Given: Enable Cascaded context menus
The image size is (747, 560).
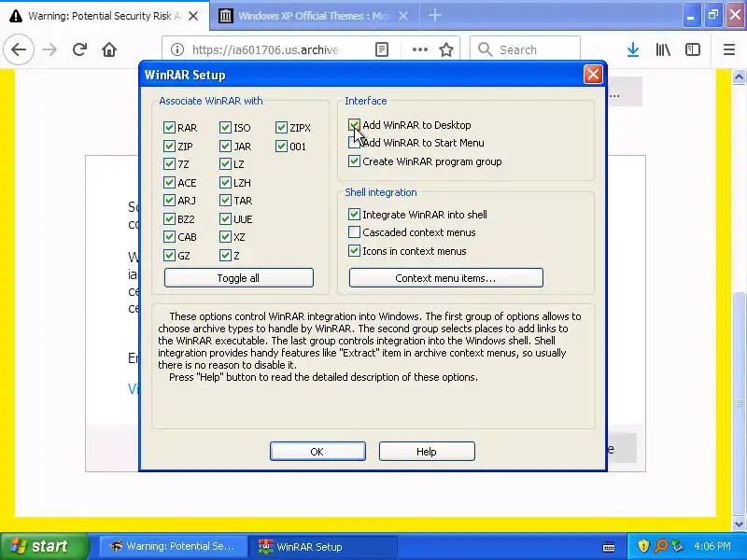Looking at the screenshot, I should [x=354, y=231].
